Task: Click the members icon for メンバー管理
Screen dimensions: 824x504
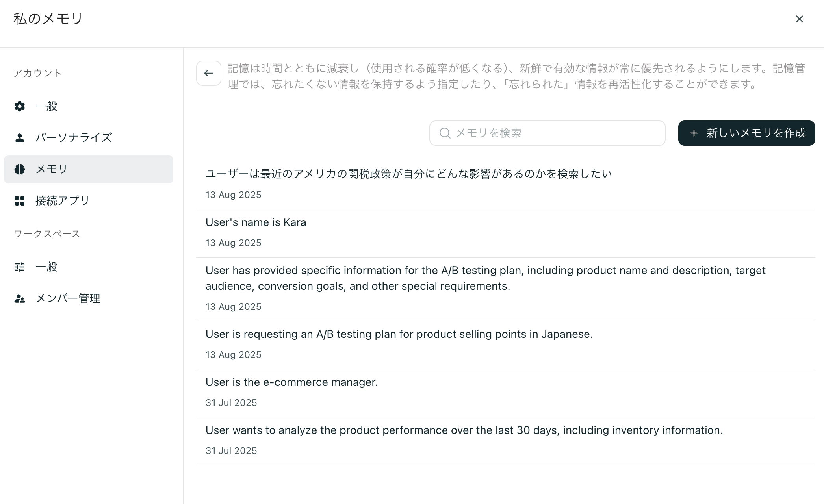Action: pyautogui.click(x=20, y=298)
